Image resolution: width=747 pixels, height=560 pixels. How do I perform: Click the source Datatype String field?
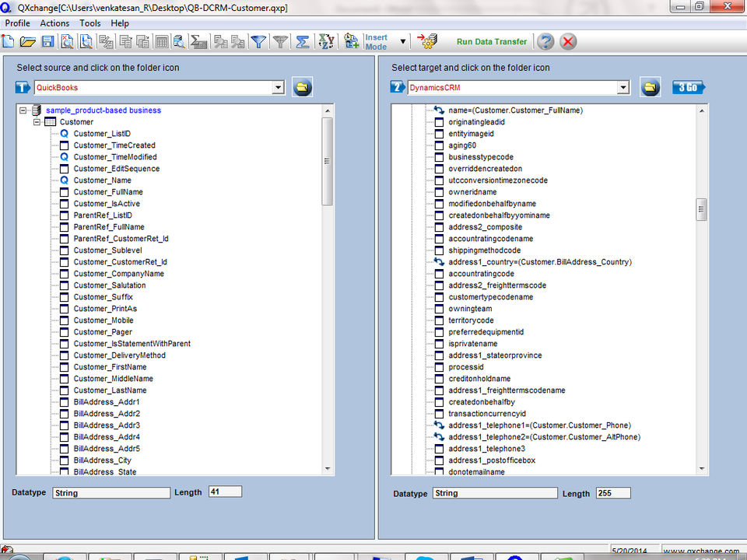tap(111, 493)
